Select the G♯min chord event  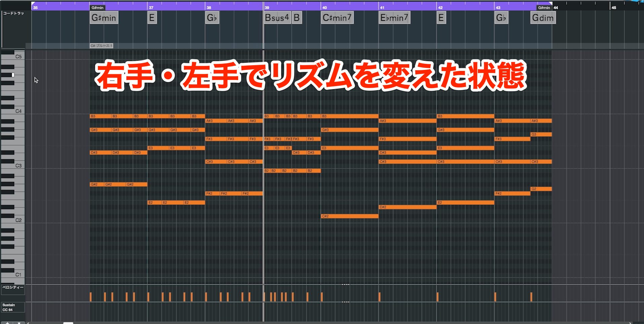tap(104, 18)
